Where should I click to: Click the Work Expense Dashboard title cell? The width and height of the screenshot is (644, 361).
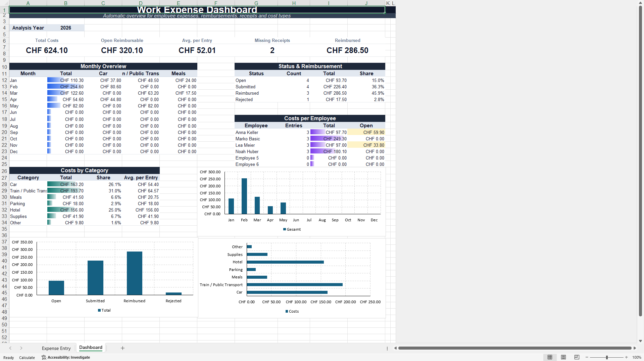[x=197, y=9]
